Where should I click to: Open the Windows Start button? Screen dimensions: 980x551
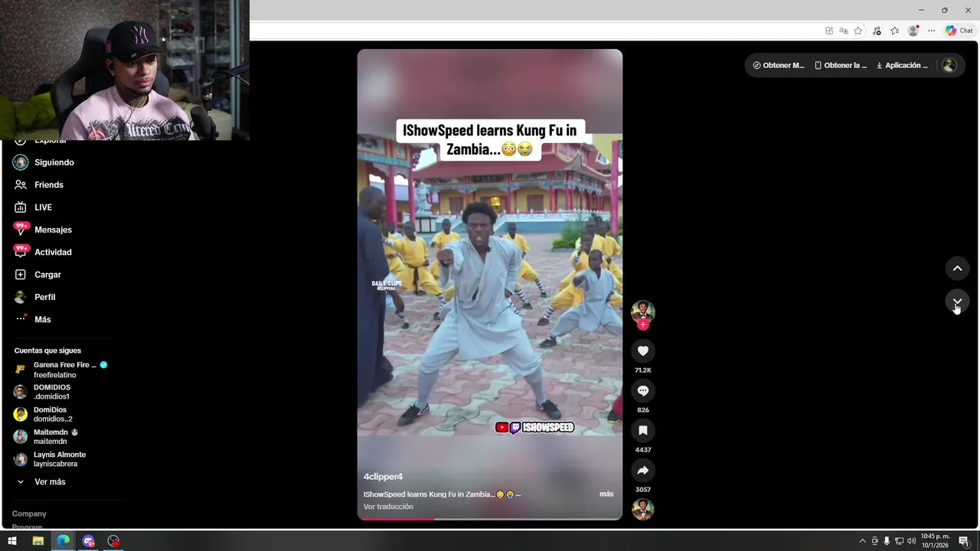click(12, 541)
